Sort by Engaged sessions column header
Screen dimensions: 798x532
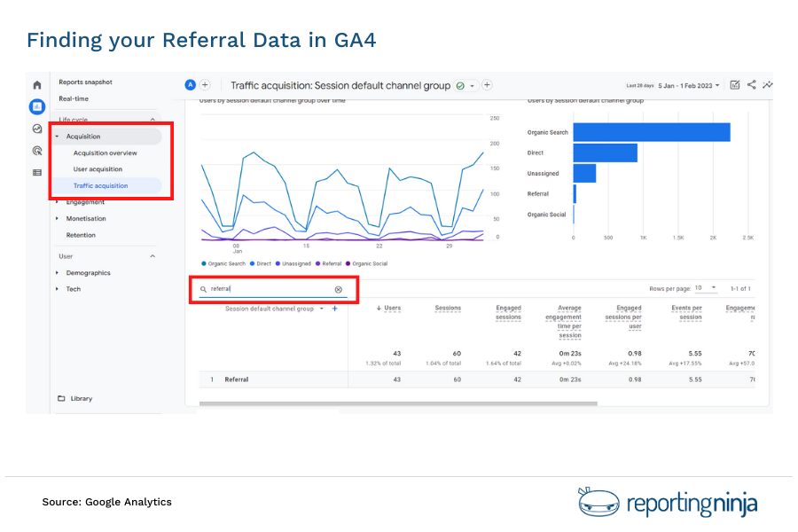pos(508,313)
